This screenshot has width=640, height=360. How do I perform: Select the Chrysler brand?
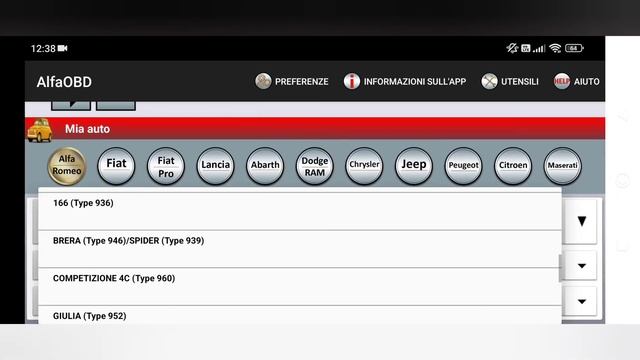pyautogui.click(x=364, y=166)
